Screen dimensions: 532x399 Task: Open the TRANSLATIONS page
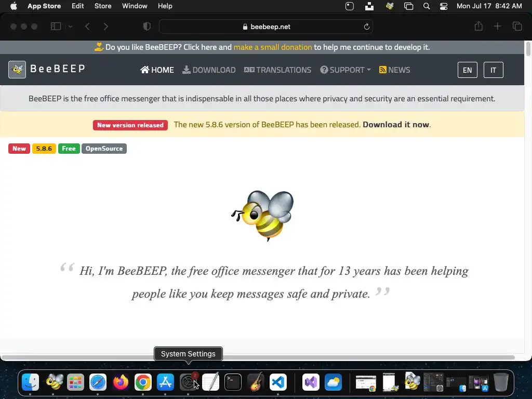(x=277, y=70)
